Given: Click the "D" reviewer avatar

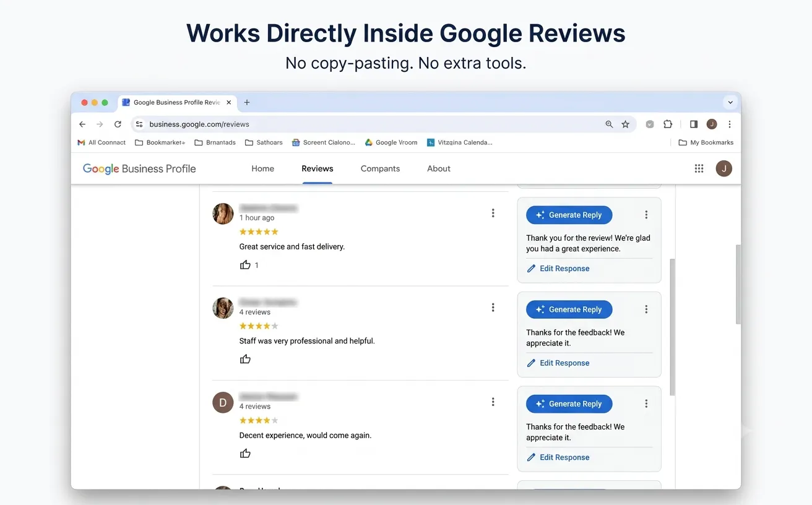Looking at the screenshot, I should click(223, 402).
